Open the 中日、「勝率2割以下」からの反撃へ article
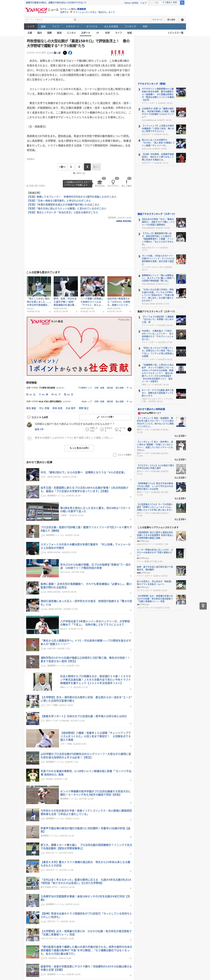 (83, 472)
